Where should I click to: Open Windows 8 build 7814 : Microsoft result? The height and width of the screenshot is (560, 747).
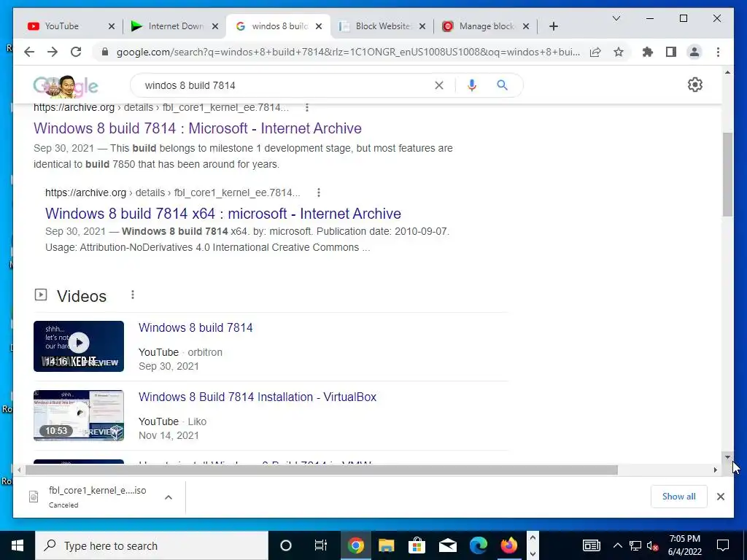pos(198,128)
